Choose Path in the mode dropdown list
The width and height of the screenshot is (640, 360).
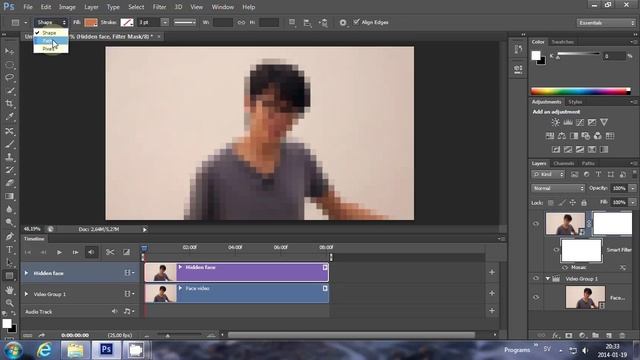tap(51, 41)
